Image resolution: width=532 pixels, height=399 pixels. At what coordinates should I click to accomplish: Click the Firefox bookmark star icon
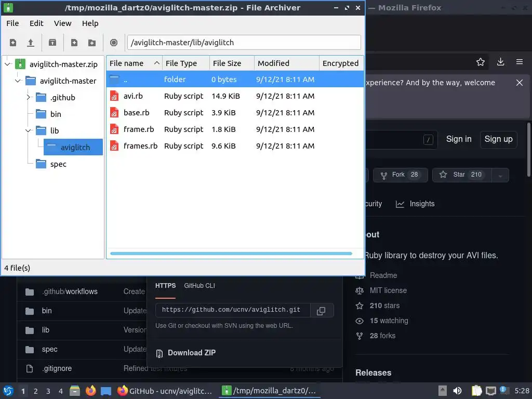tap(481, 62)
